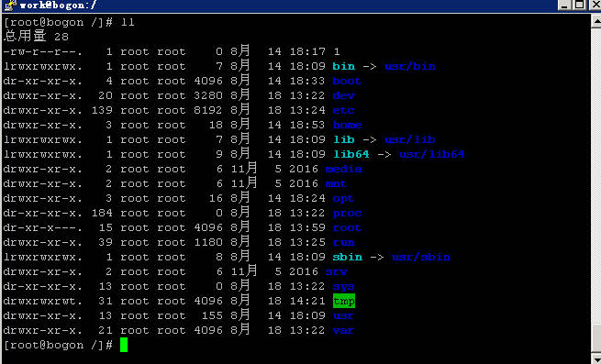Click time '13:59' on root row
Screen dimensions: 601x364
(x=307, y=227)
